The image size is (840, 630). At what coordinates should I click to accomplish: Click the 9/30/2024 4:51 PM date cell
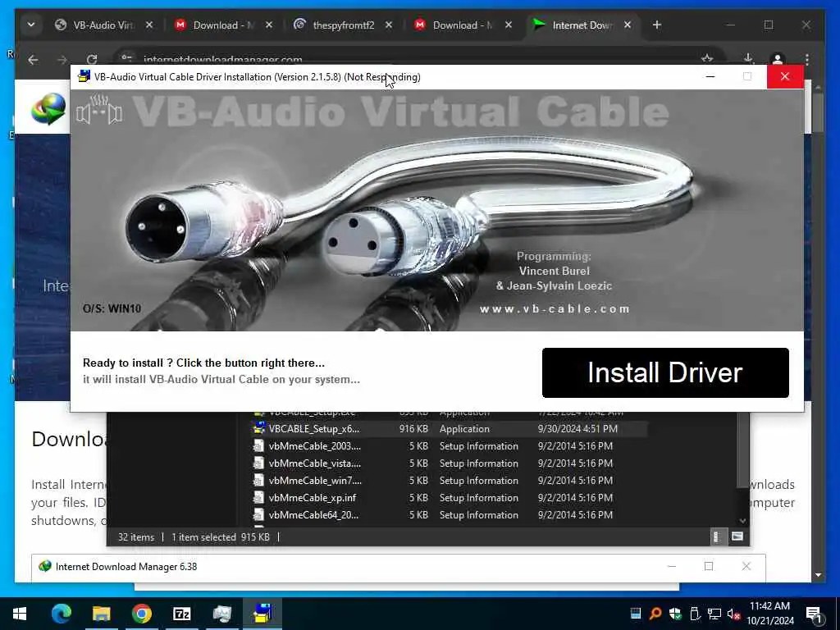coord(577,428)
